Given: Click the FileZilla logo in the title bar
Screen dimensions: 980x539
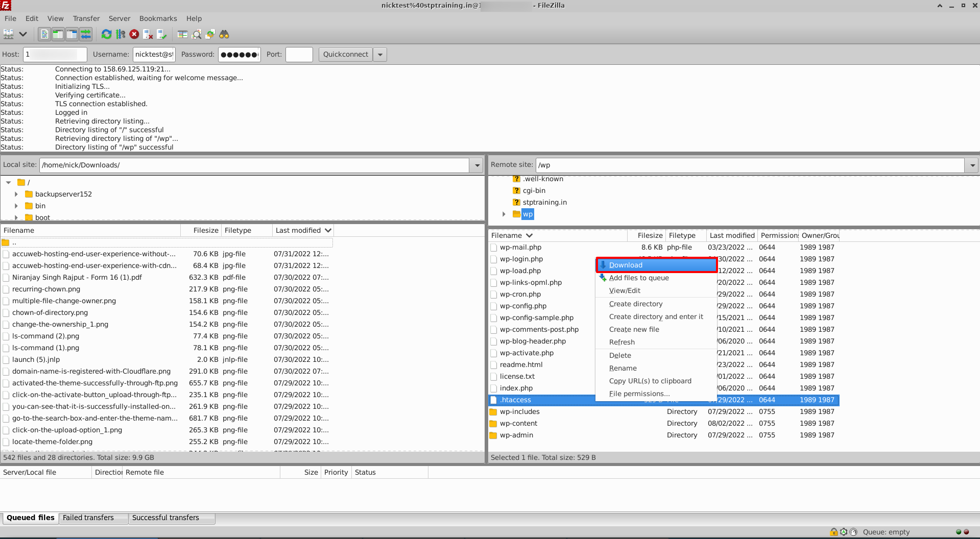Looking at the screenshot, I should tap(6, 6).
